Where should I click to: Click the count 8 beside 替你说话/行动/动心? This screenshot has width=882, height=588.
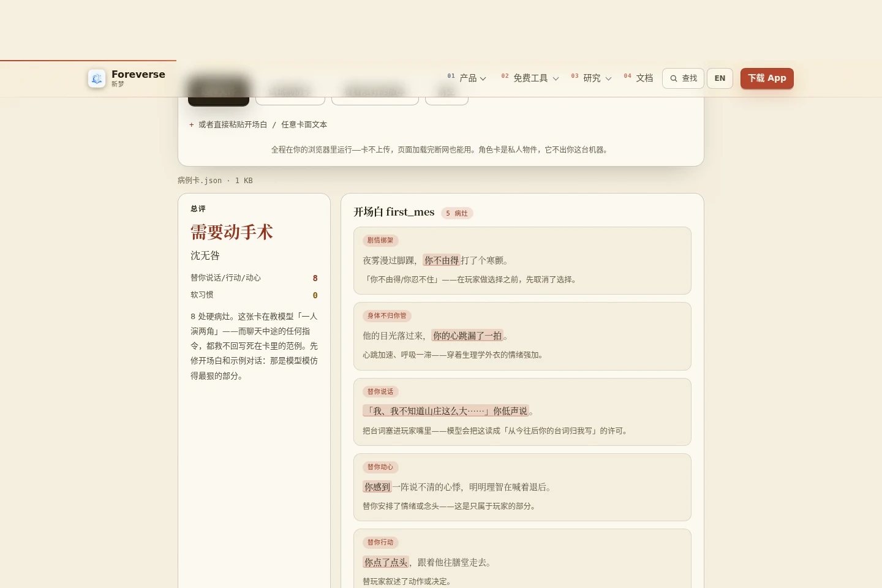[x=315, y=278]
